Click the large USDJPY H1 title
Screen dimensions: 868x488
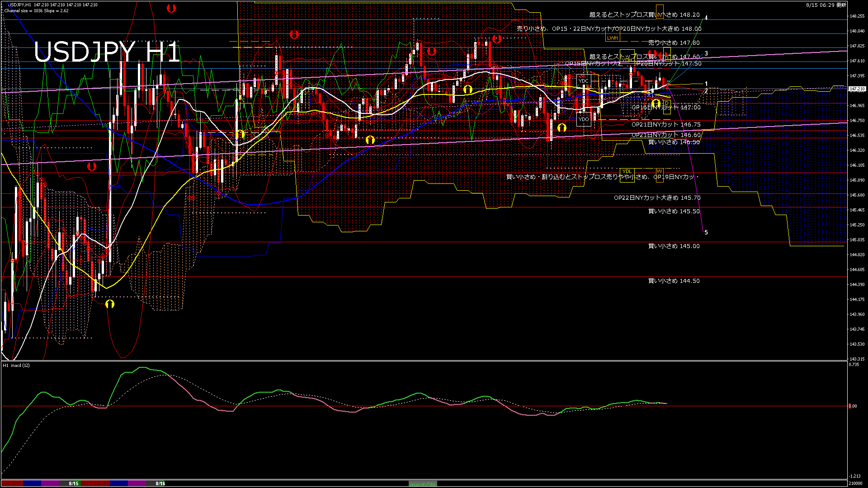[107, 52]
